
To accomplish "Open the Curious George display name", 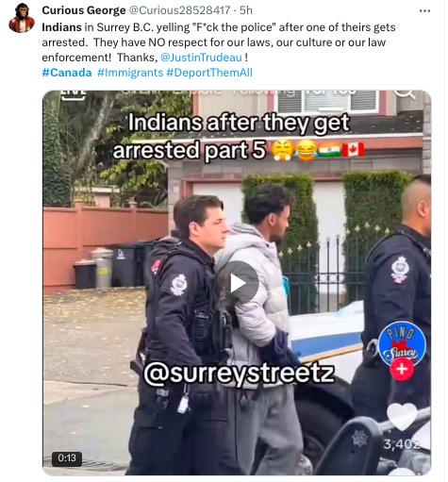I will coord(84,10).
